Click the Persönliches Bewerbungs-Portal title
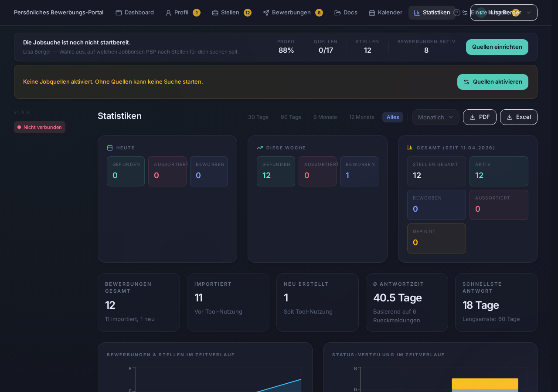 [58, 13]
